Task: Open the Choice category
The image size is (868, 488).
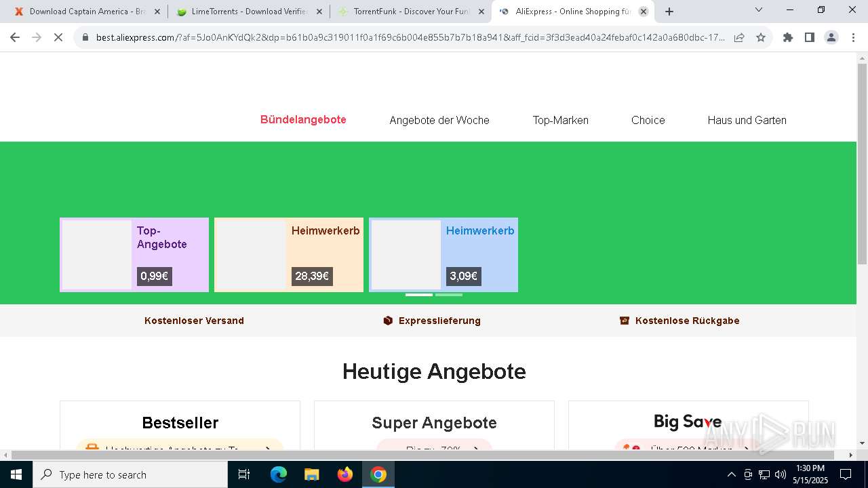Action: point(648,120)
